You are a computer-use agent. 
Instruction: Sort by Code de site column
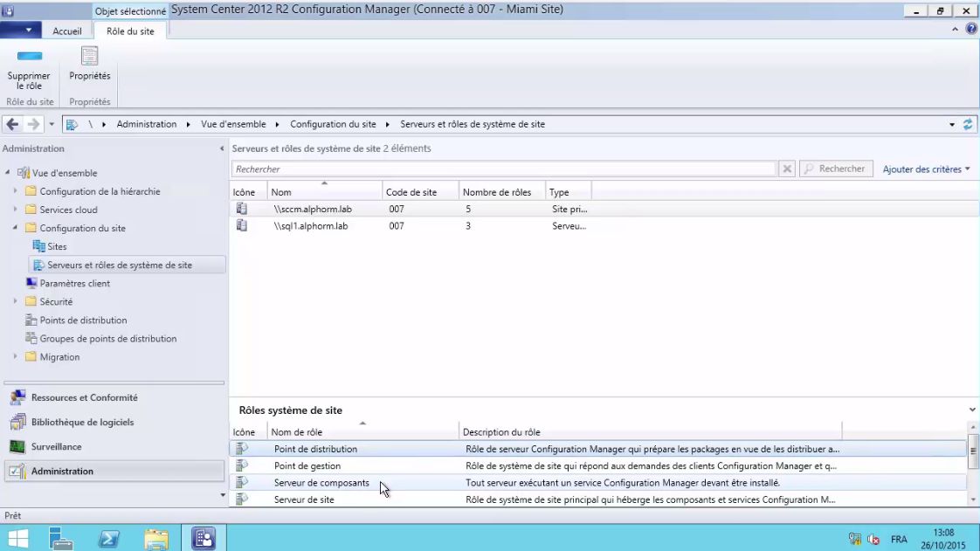pyautogui.click(x=420, y=192)
